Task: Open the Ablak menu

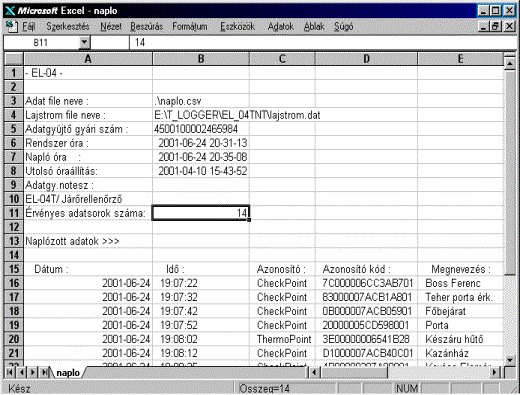Action: coord(314,26)
